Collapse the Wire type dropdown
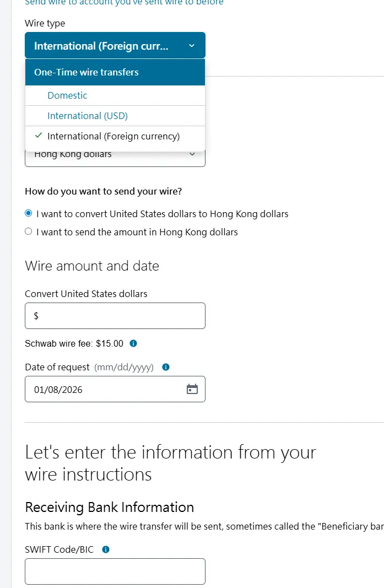 (x=115, y=46)
